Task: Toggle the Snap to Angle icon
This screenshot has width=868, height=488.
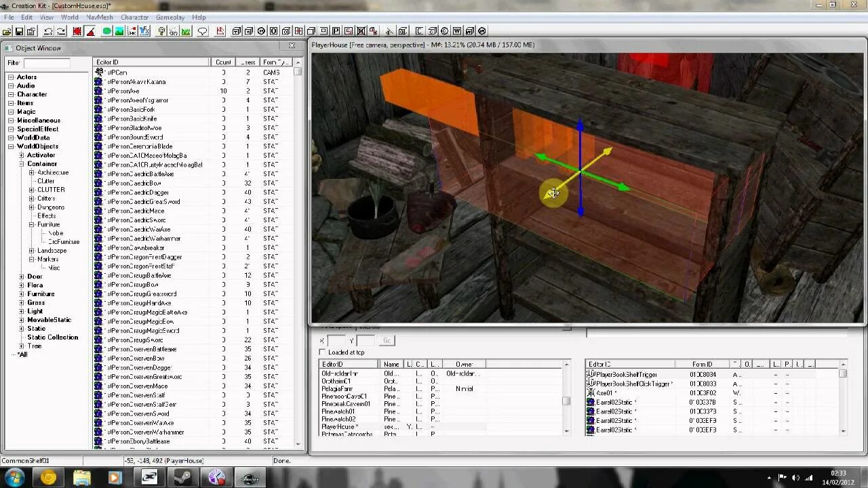Action: point(90,31)
